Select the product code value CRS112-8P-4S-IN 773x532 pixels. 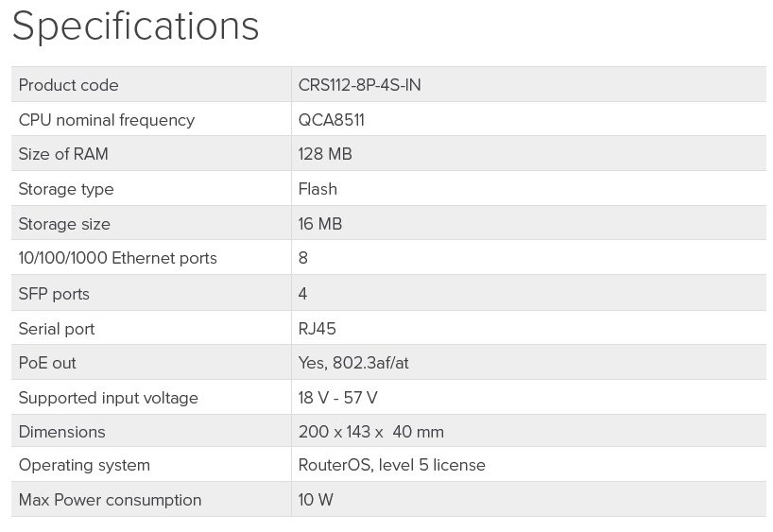click(x=359, y=85)
